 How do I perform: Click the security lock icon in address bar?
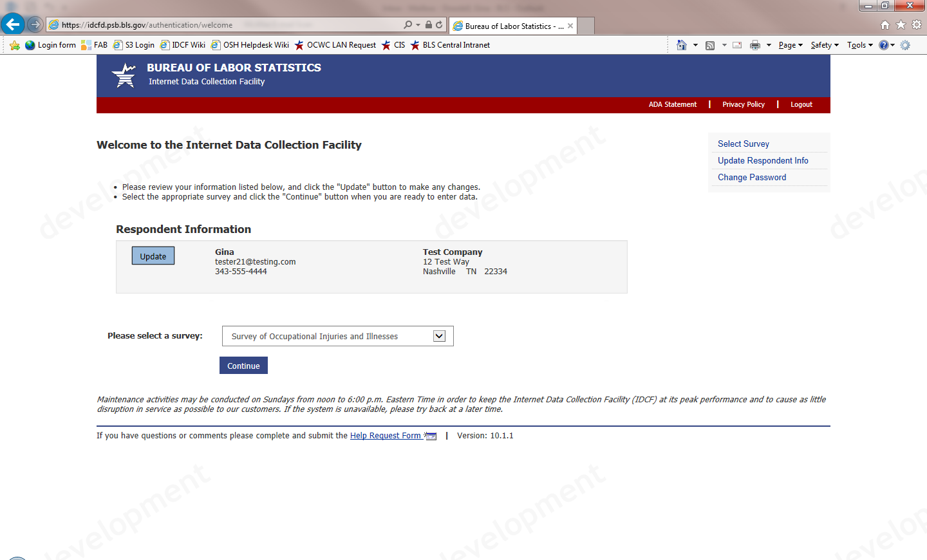click(429, 25)
